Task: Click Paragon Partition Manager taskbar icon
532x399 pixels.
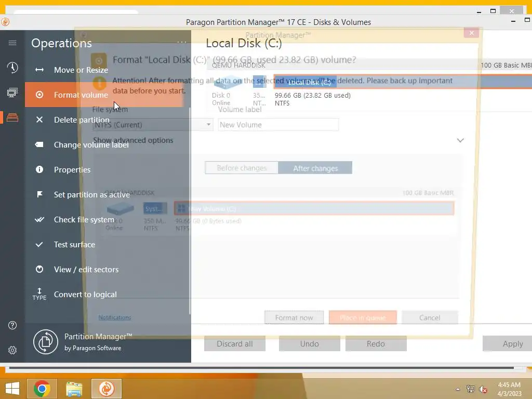Action: coord(106,389)
